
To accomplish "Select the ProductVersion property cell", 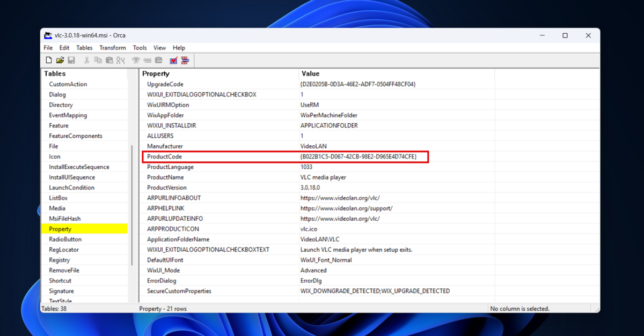I will (x=167, y=188).
